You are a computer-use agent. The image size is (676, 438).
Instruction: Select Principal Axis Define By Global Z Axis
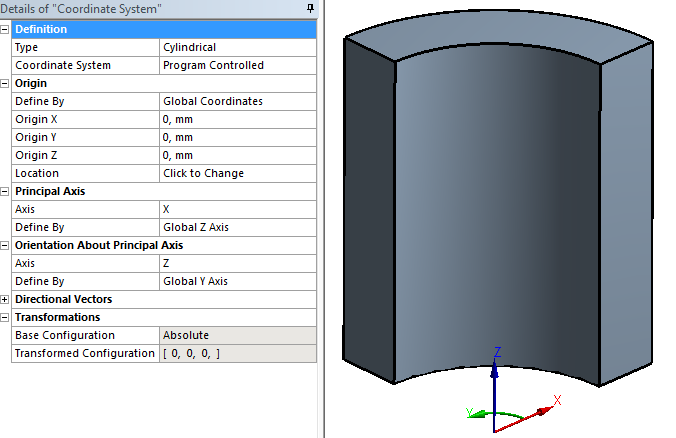tap(238, 227)
